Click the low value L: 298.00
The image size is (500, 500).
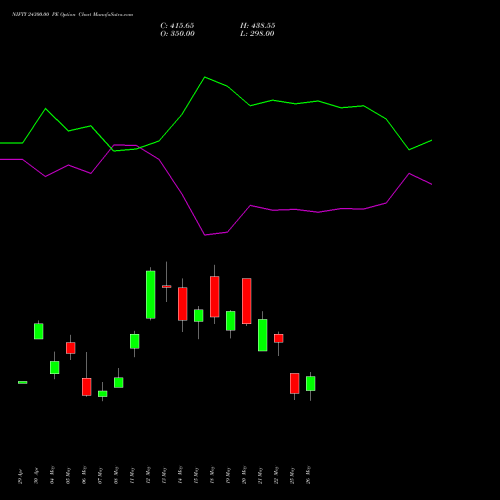257,34
